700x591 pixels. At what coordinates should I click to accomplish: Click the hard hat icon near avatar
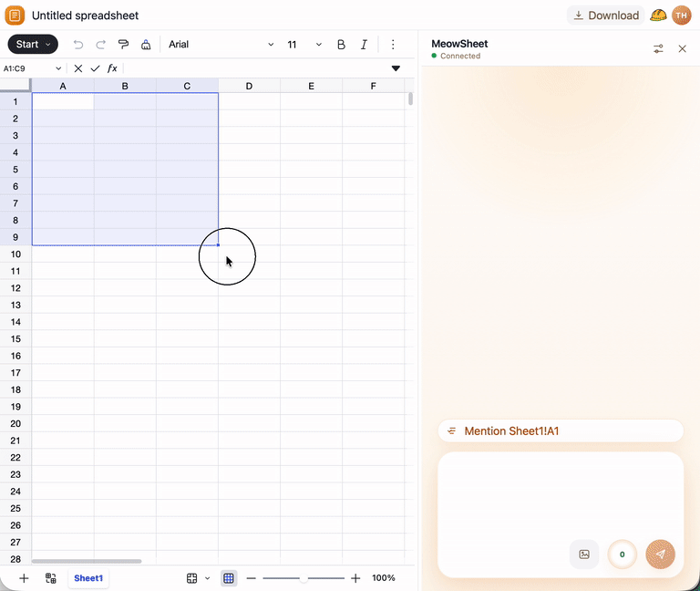pyautogui.click(x=658, y=16)
